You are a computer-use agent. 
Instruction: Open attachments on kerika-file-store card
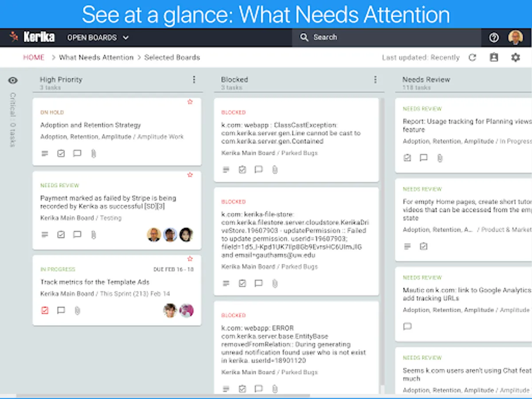pos(275,283)
